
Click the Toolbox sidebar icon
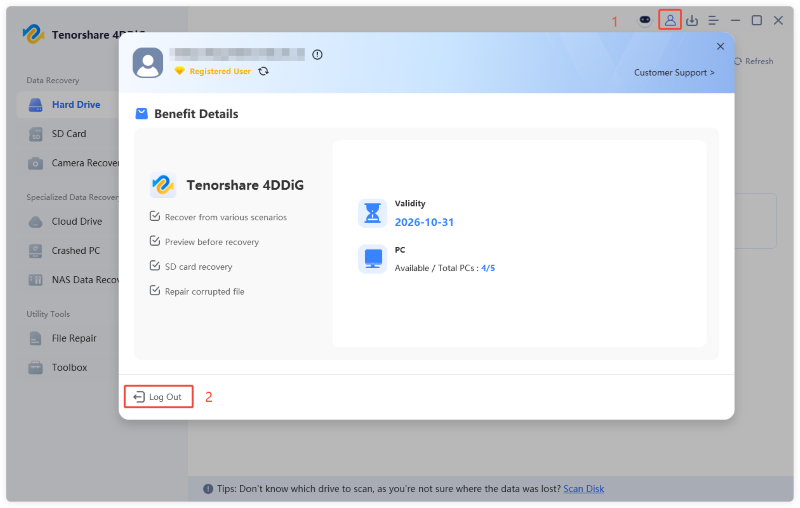click(x=36, y=367)
